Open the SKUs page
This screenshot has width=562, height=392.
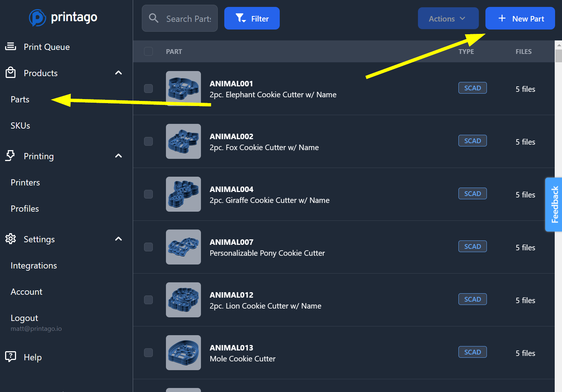click(x=20, y=126)
